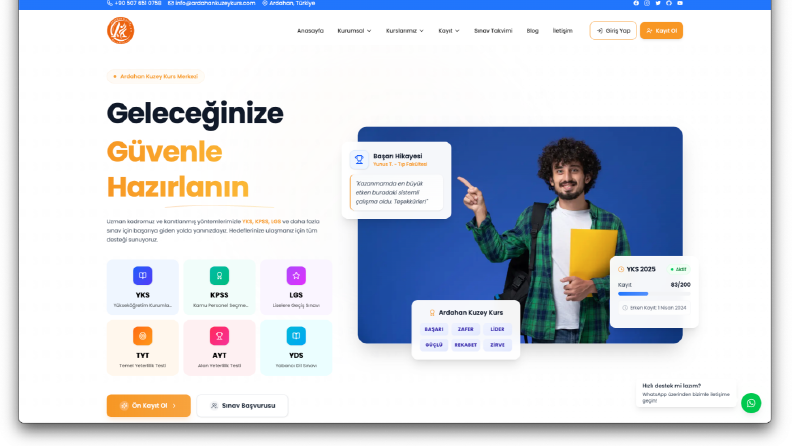Open the Sınav Takvimi menu item
Viewport: 793px width, 446px height.
pos(493,31)
